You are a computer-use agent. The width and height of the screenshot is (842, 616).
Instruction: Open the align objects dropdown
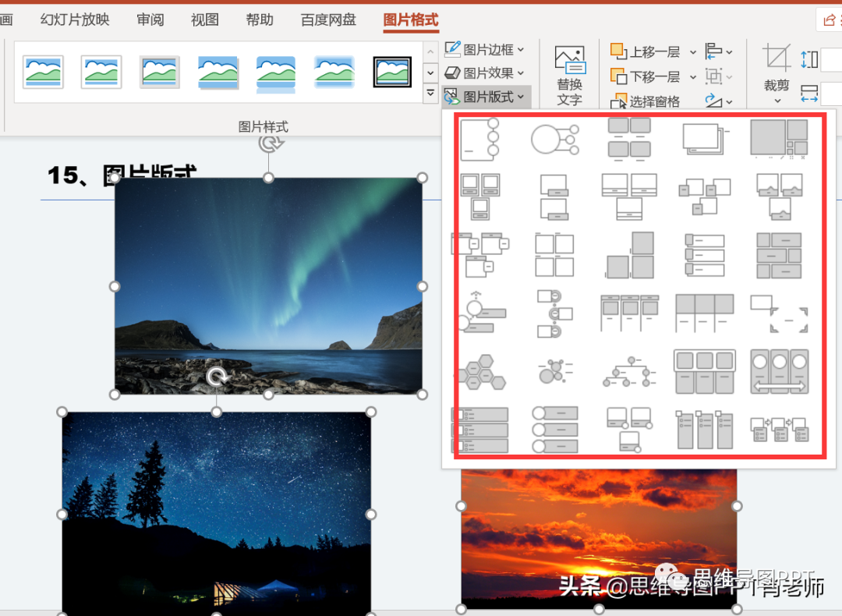719,51
